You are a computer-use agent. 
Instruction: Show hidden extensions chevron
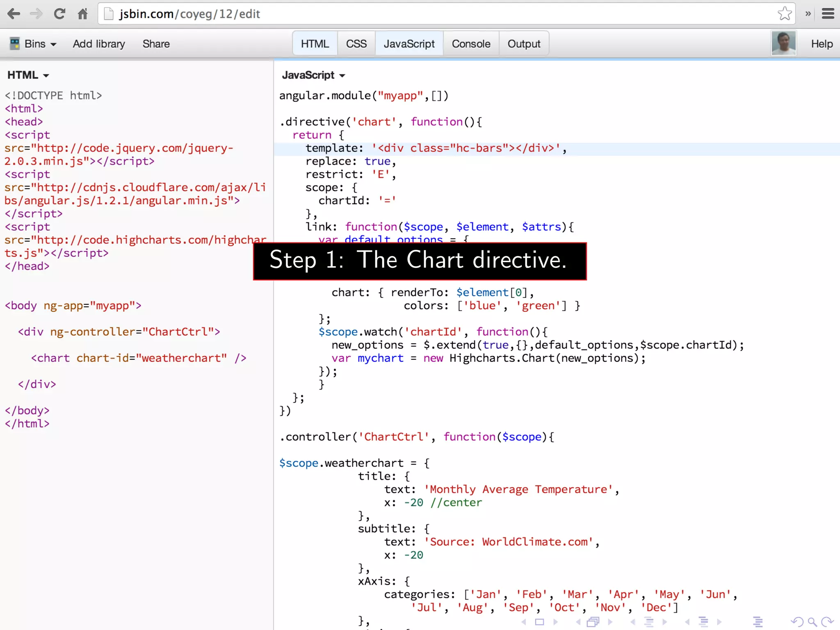(x=808, y=14)
